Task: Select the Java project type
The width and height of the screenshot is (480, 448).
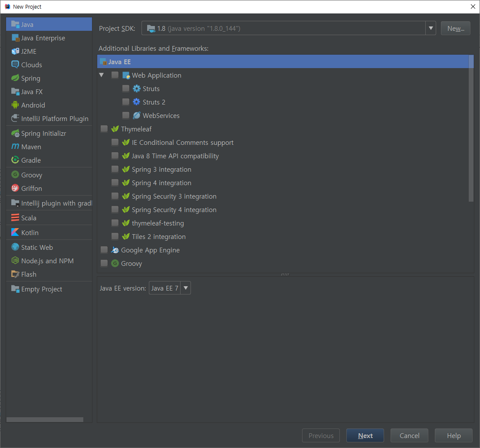Action: [x=49, y=24]
